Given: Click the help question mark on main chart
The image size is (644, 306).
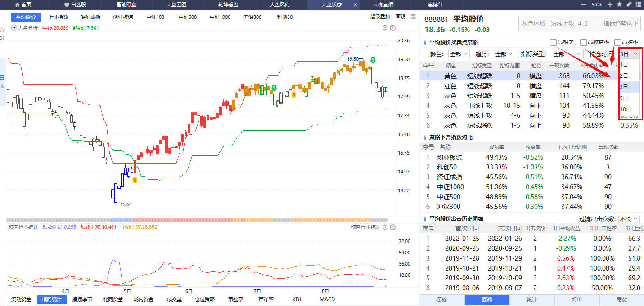Looking at the screenshot, I should pos(393,28).
